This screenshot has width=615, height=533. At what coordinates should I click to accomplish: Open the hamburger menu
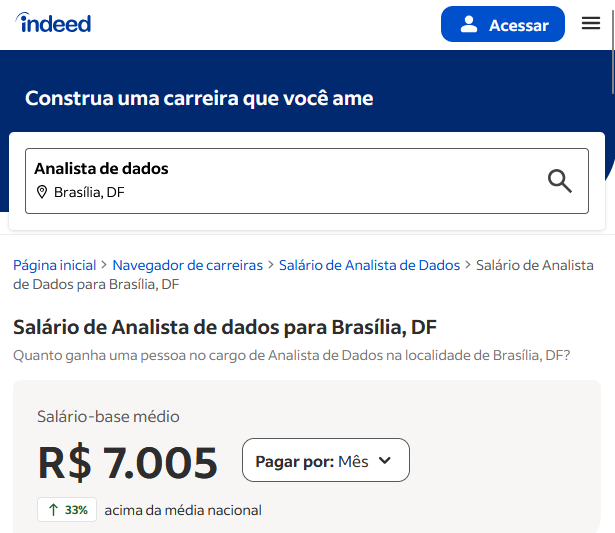pyautogui.click(x=591, y=23)
